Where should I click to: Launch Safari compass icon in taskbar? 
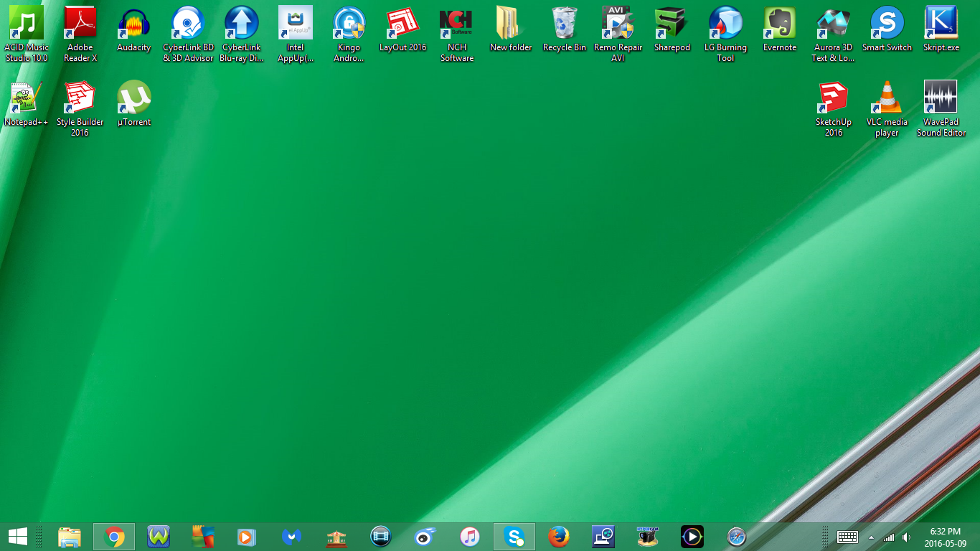[737, 537]
